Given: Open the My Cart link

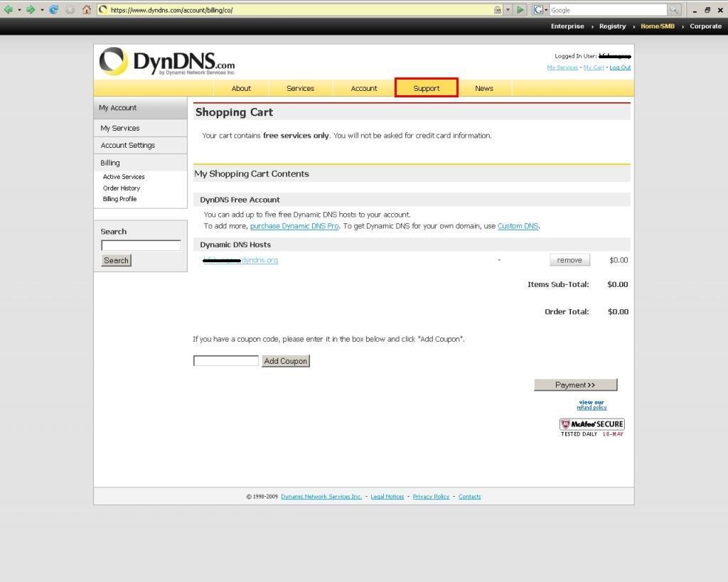Looking at the screenshot, I should click(594, 68).
